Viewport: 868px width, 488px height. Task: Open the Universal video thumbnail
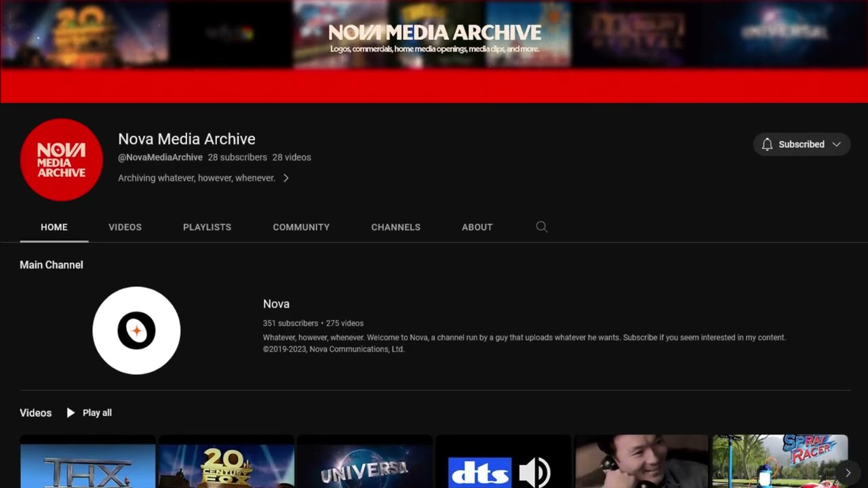click(365, 462)
